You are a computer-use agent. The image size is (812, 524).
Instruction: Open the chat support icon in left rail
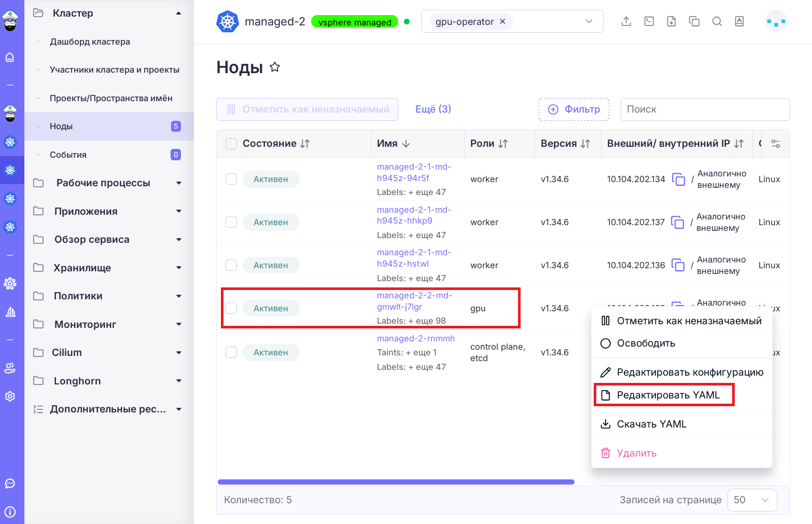point(10,484)
